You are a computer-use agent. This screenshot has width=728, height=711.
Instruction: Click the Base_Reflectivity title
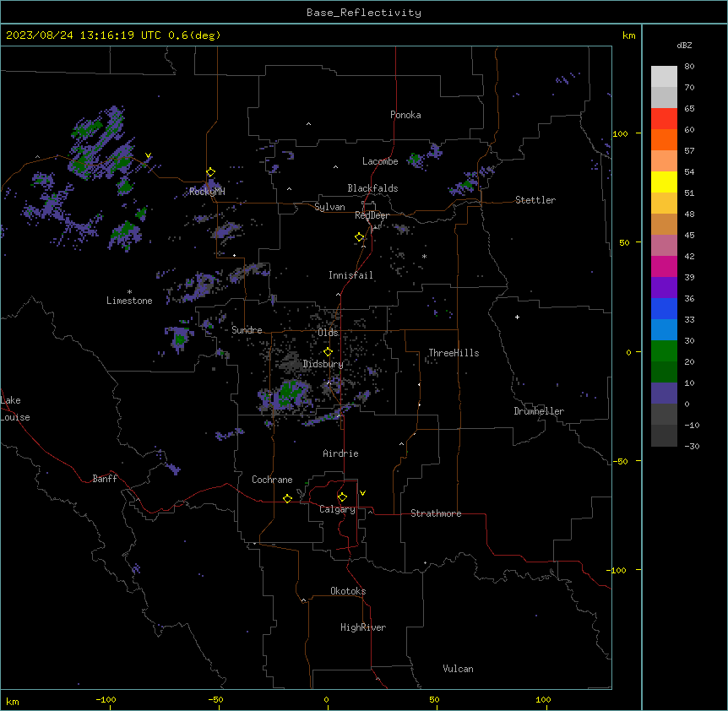(x=364, y=13)
